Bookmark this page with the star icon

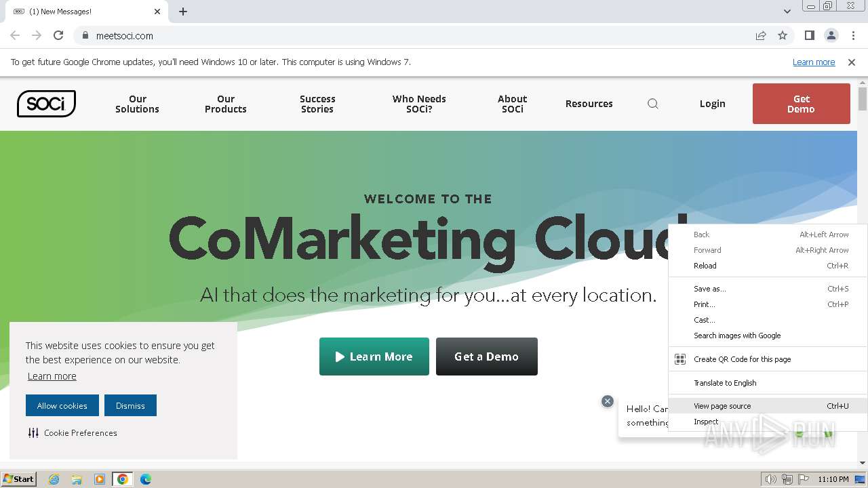783,36
